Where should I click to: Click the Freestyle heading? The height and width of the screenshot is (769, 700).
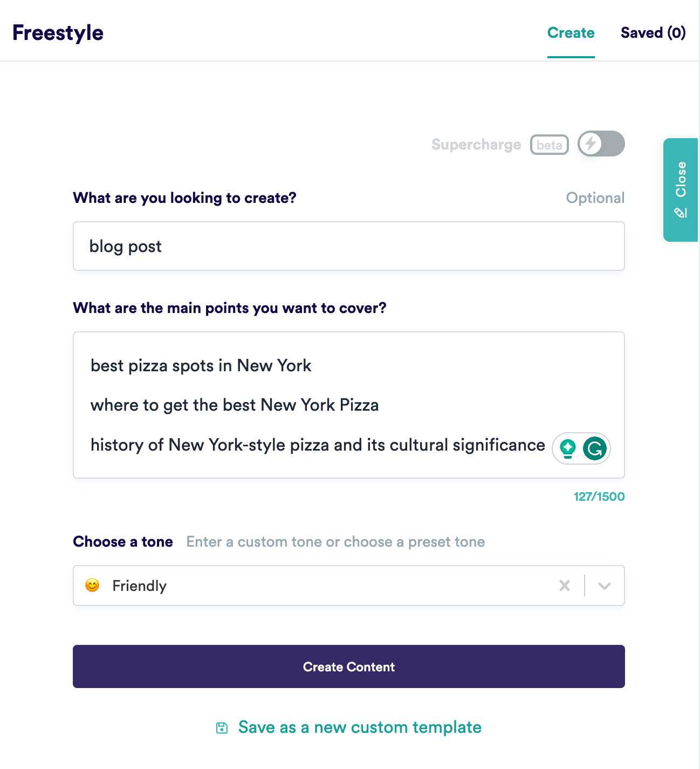click(58, 33)
